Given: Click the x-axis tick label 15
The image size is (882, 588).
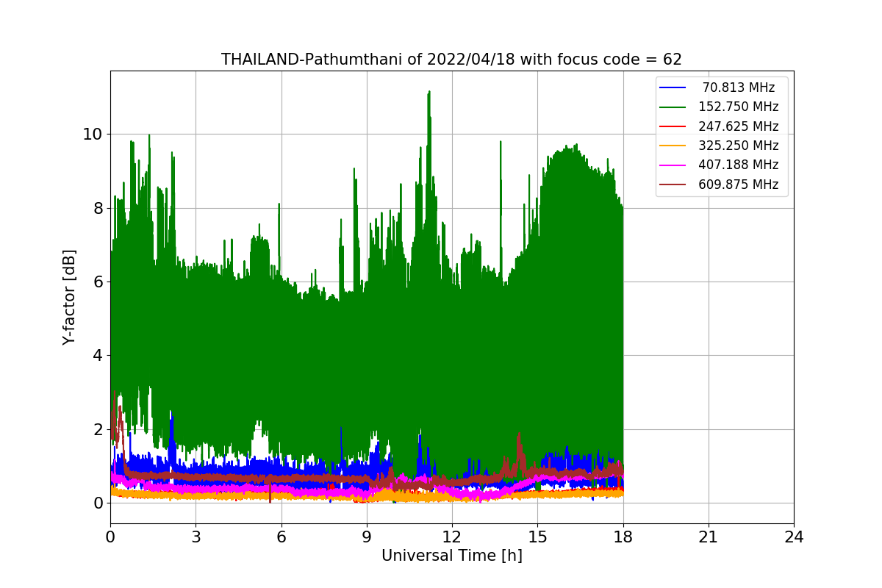Looking at the screenshot, I should pyautogui.click(x=537, y=537).
